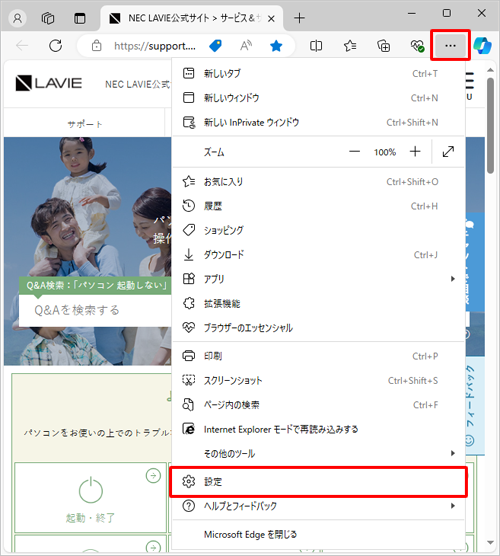Open the profile icon in title bar
Screen dimensions: 500x556
coord(17,18)
